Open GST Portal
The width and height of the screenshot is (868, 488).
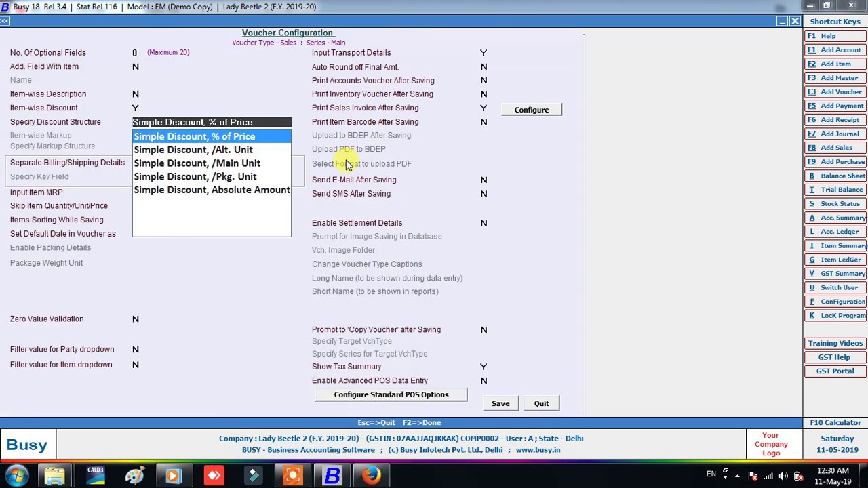pos(835,371)
